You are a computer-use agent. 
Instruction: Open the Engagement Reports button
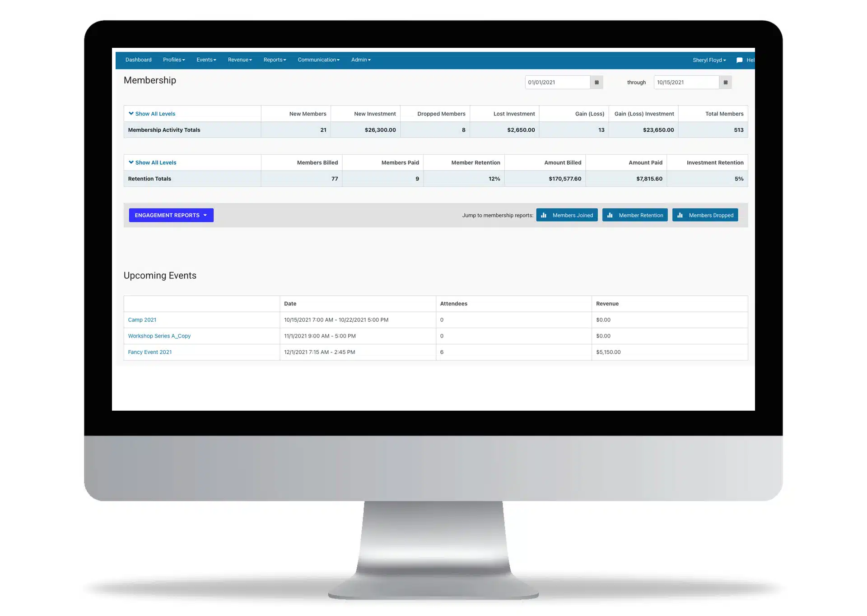pyautogui.click(x=171, y=215)
